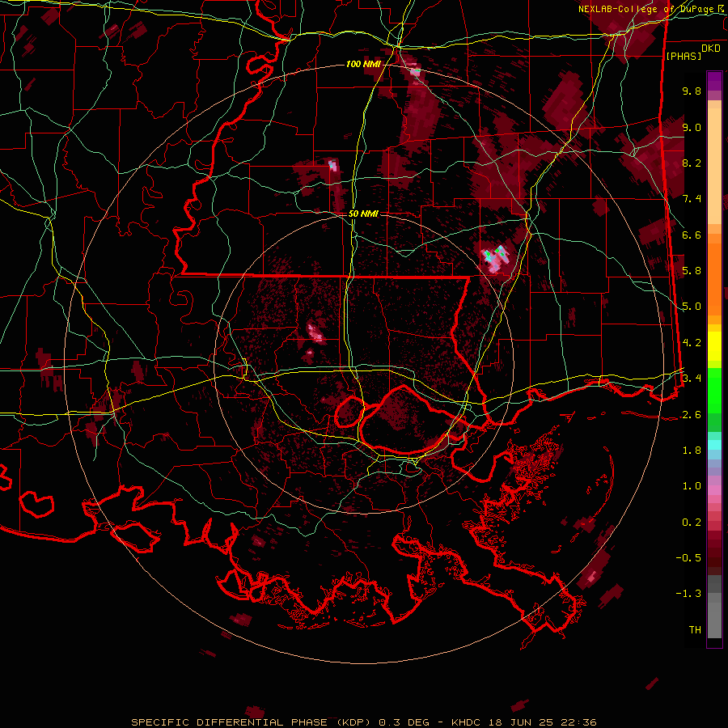This screenshot has width=728, height=728.
Task: Select the 2.6 scale value
Action: click(692, 415)
